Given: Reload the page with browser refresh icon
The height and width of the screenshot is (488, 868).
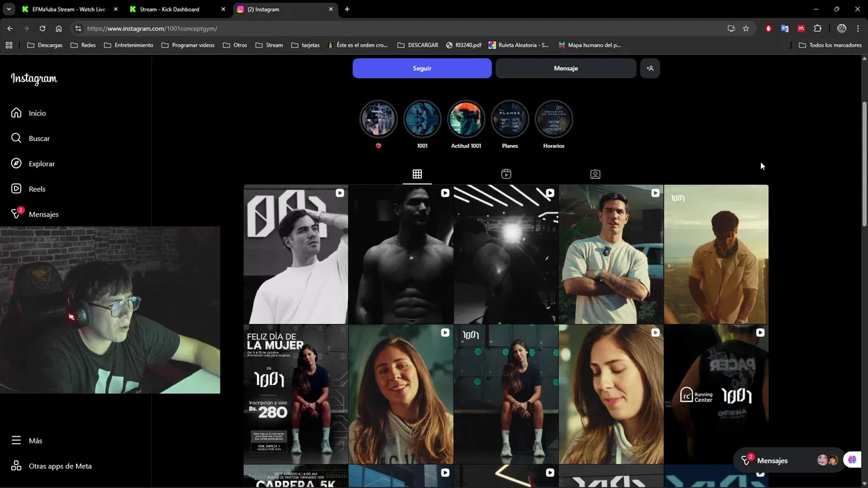Looking at the screenshot, I should (42, 28).
